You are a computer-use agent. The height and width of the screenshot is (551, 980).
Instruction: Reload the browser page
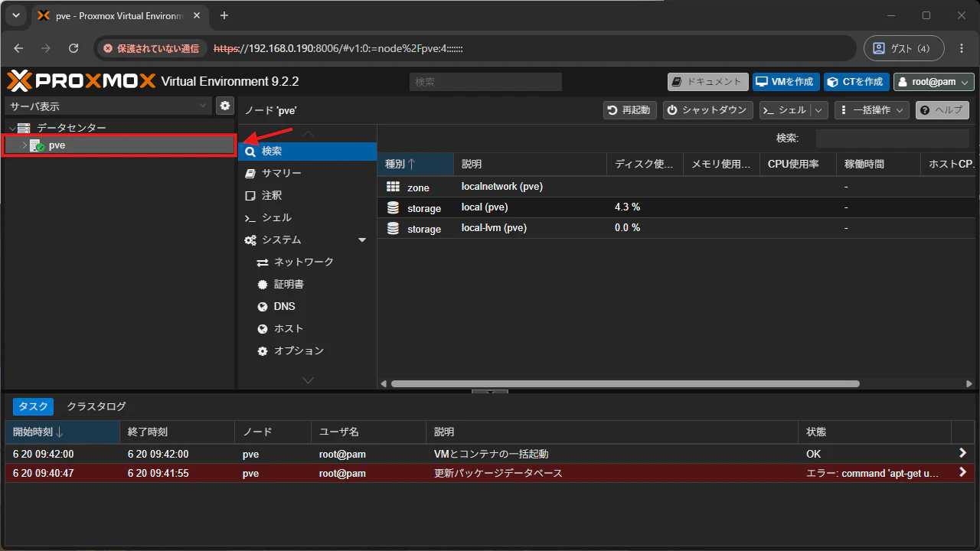73,48
